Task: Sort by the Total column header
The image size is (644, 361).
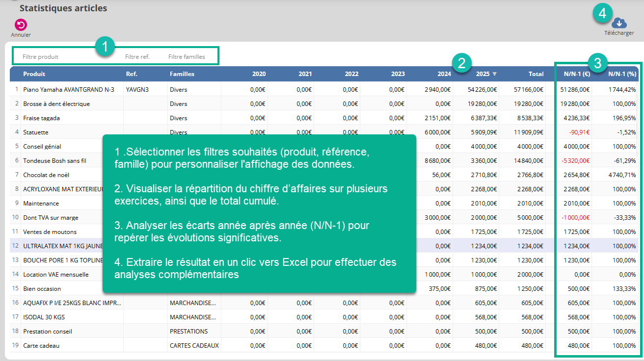Action: pos(536,74)
